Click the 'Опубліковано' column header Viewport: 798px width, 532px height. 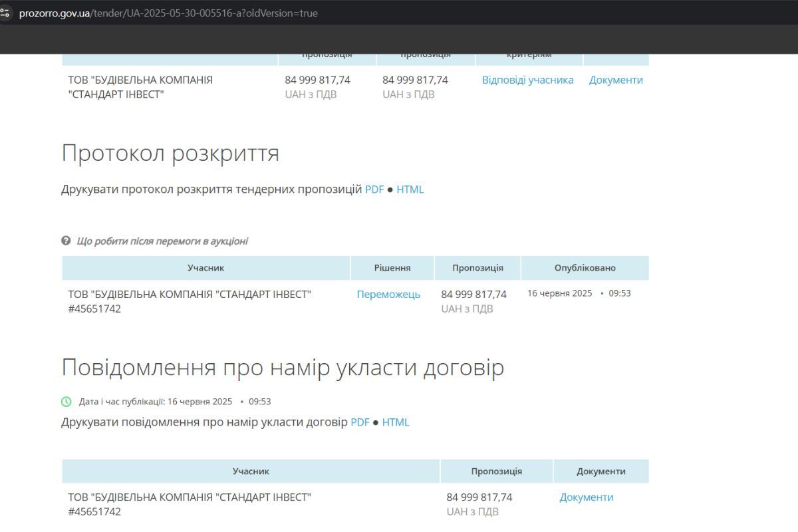pyautogui.click(x=585, y=267)
